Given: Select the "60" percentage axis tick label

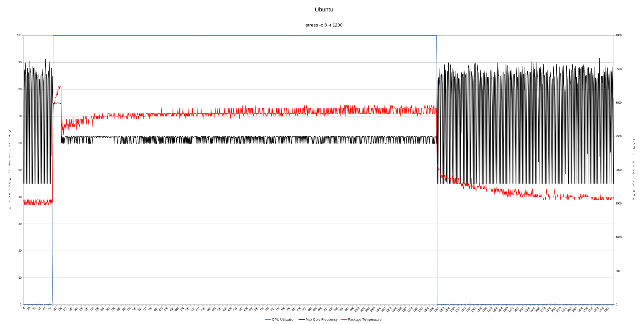Looking at the screenshot, I should [20, 143].
